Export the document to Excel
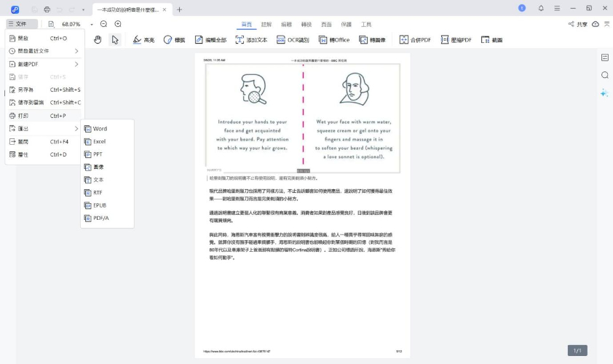 tap(107, 141)
